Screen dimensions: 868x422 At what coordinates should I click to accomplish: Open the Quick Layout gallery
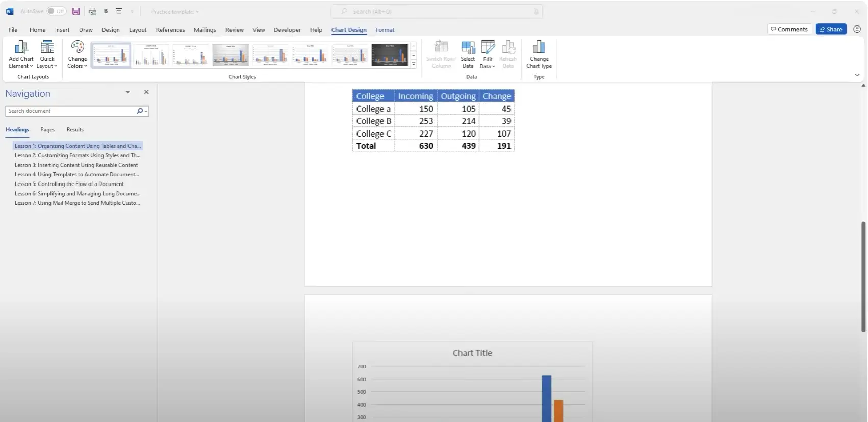pyautogui.click(x=47, y=55)
